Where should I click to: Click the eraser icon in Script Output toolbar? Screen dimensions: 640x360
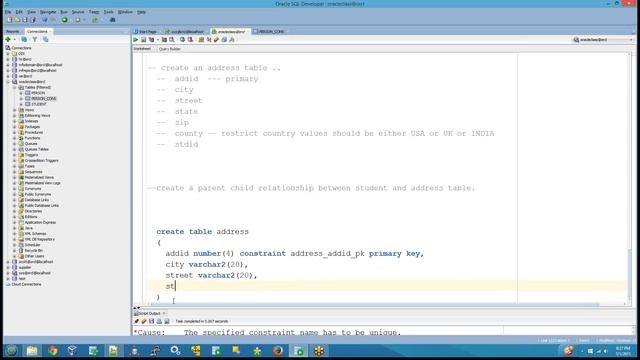tap(144, 321)
